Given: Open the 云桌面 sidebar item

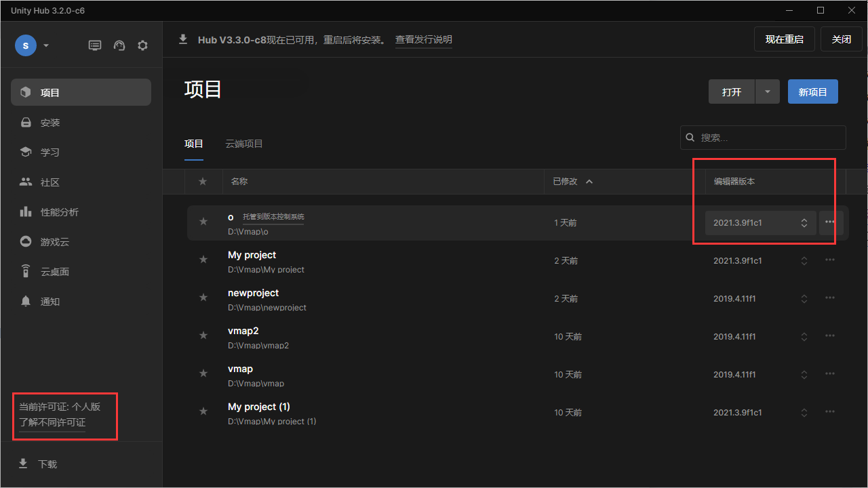Looking at the screenshot, I should 81,272.
